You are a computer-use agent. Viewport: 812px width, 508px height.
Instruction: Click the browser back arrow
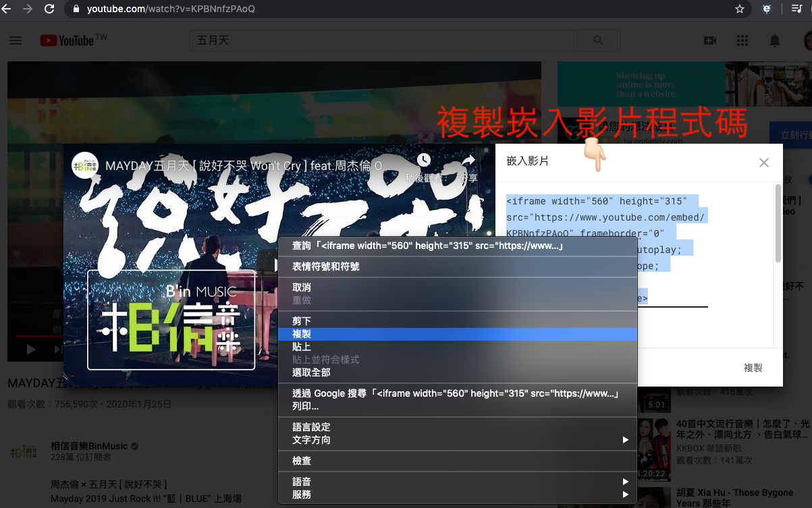click(7, 9)
